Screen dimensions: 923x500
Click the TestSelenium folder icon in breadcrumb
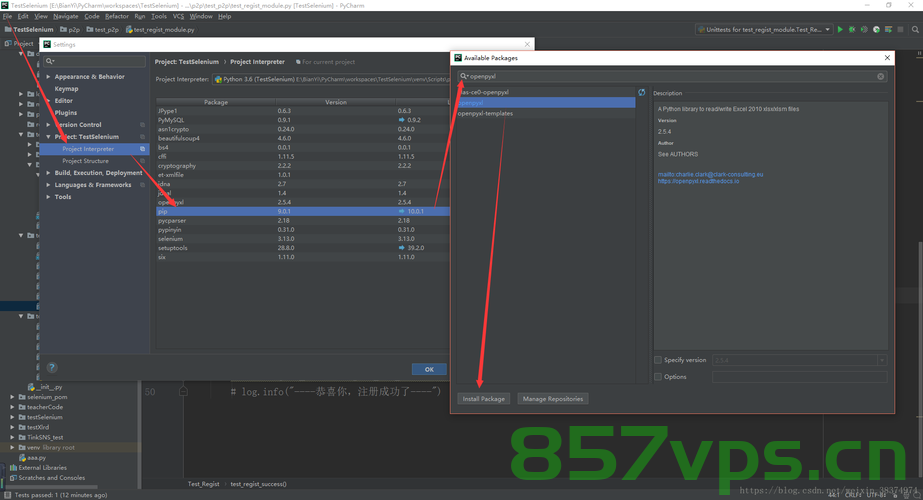coord(8,29)
